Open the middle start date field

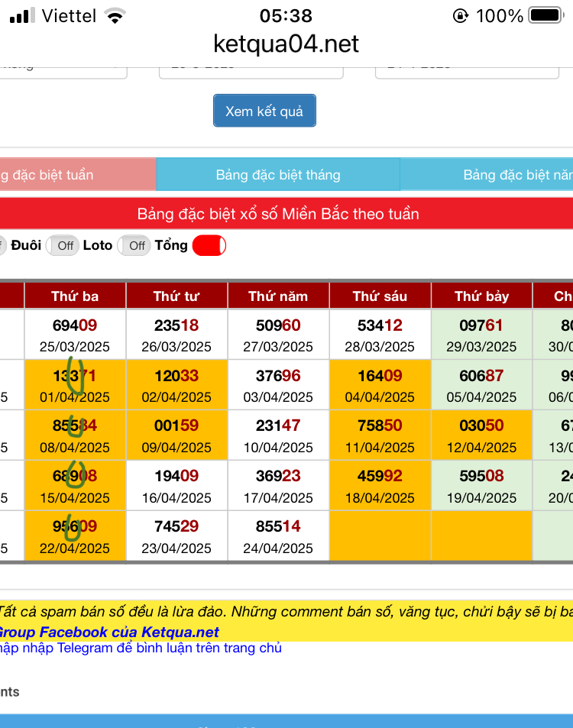pos(251,70)
